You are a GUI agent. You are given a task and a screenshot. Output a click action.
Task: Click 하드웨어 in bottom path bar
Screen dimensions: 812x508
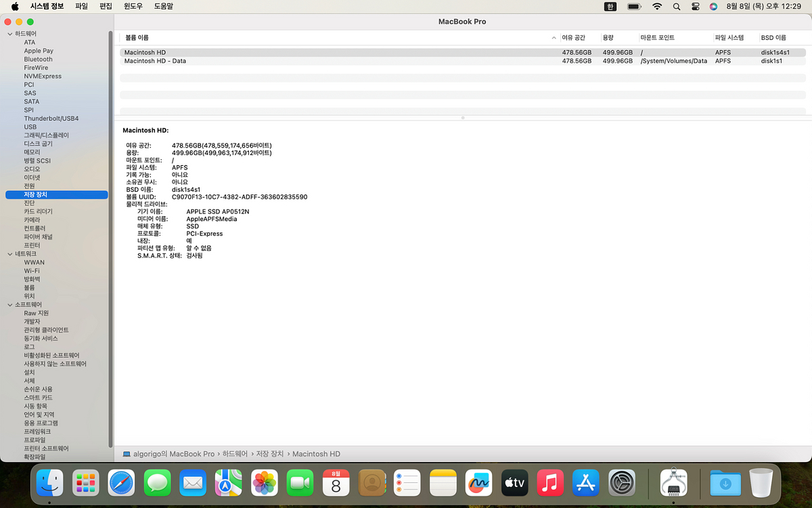[x=236, y=454]
